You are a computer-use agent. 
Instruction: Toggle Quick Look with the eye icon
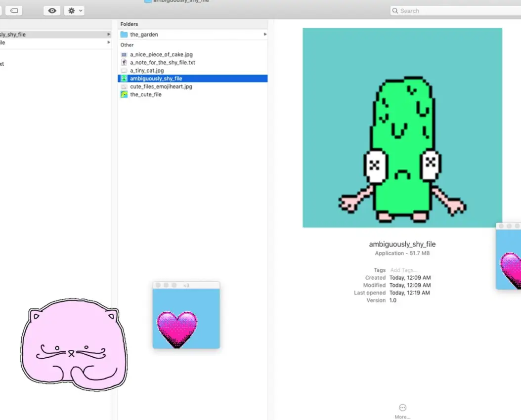tap(51, 10)
